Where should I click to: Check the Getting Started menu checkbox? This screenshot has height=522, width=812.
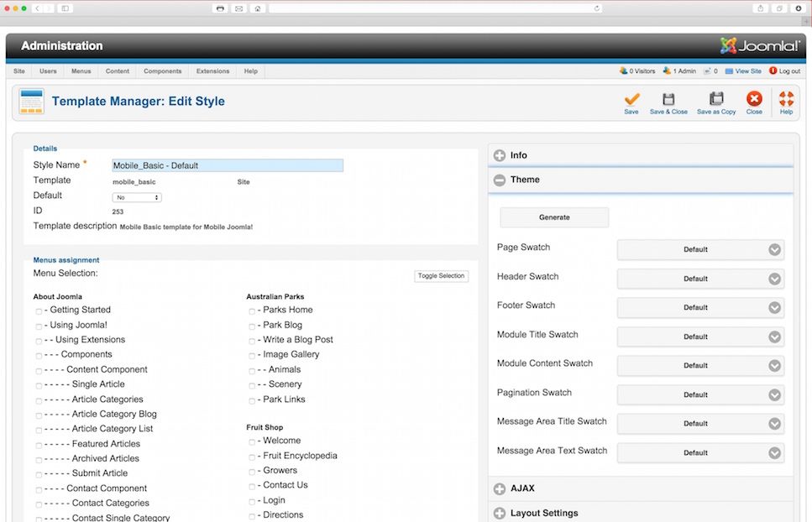(39, 311)
